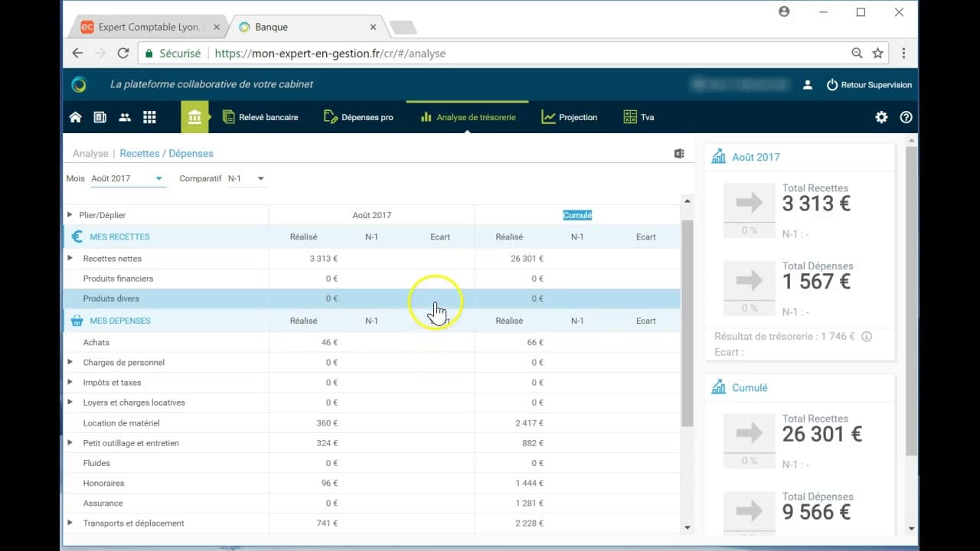The image size is (980, 551).
Task: Click the export icon beside Recettes / Dépenses
Action: [x=679, y=153]
